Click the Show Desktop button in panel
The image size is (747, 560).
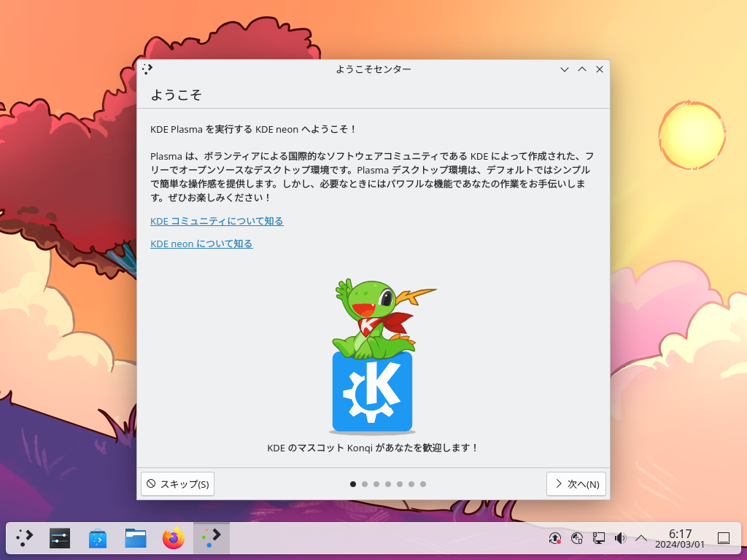pyautogui.click(x=724, y=538)
